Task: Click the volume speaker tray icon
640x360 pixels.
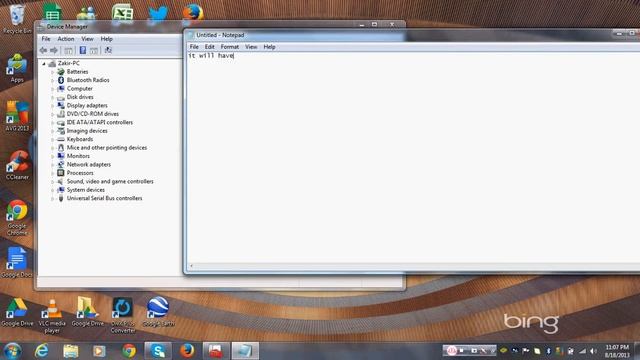Action: click(593, 351)
